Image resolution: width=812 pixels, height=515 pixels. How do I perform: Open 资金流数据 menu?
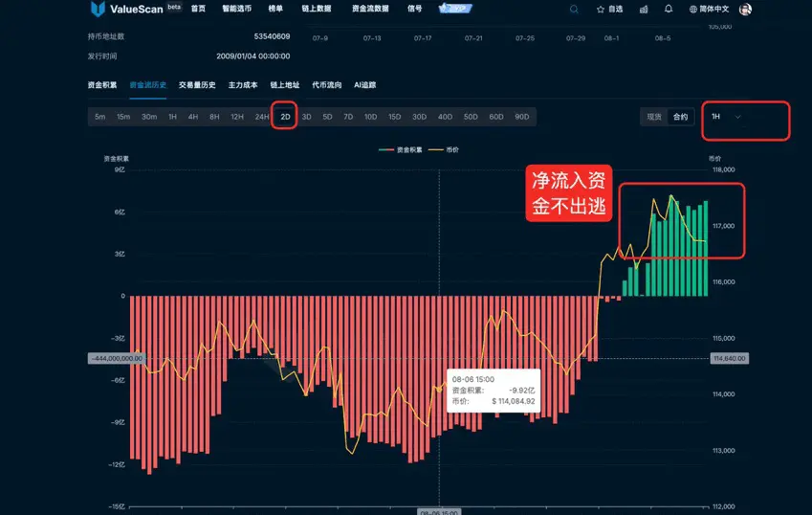coord(370,9)
